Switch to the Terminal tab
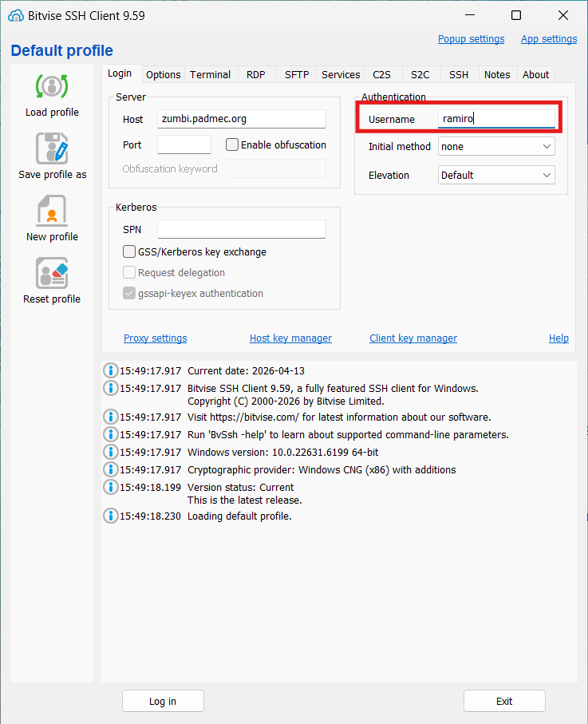Screen dimensions: 588x724 coord(210,75)
